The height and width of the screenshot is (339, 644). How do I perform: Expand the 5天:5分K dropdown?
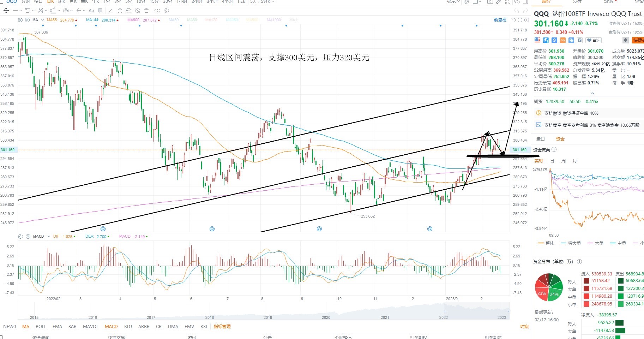[x=262, y=2]
